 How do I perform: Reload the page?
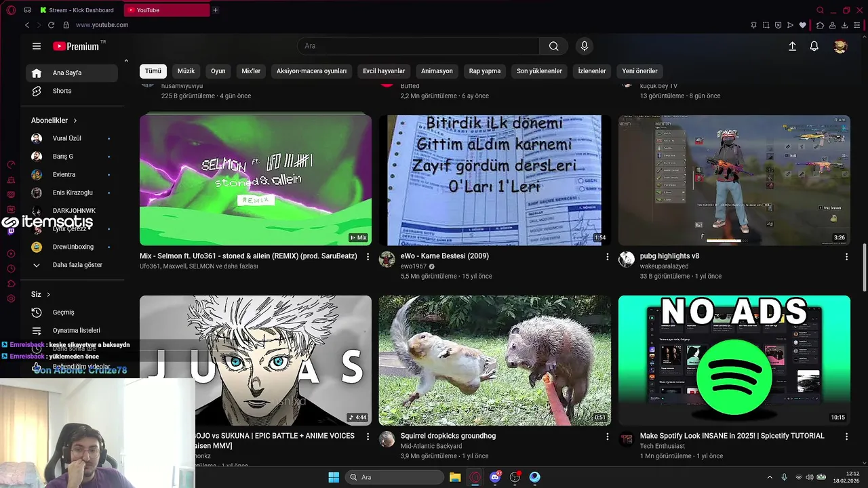coord(51,25)
